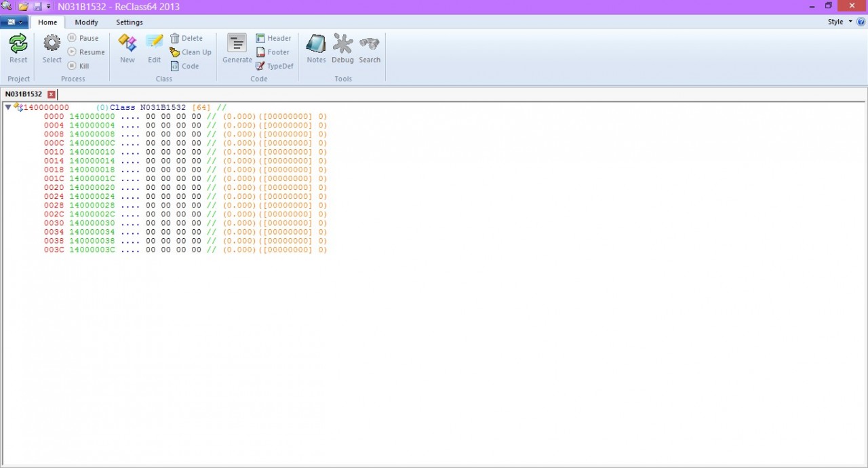Screen dimensions: 868x468
Task: Click the save disk quick-access icon
Action: pos(37,6)
